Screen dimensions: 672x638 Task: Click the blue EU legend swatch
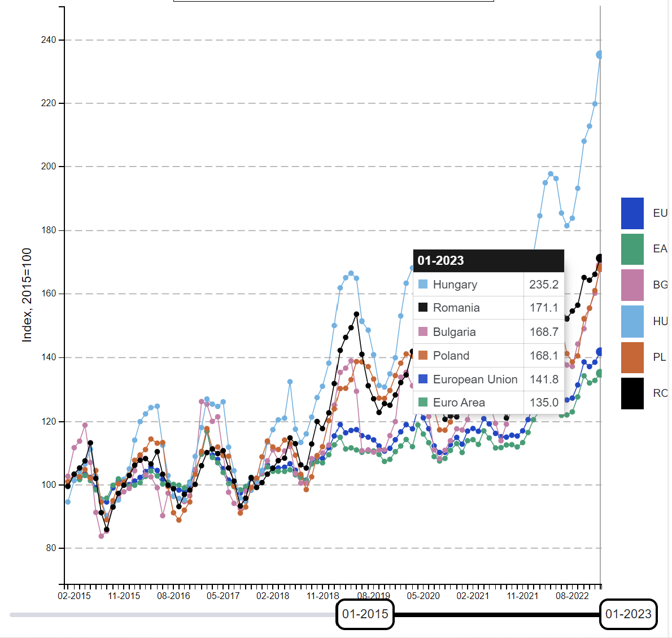coord(632,213)
